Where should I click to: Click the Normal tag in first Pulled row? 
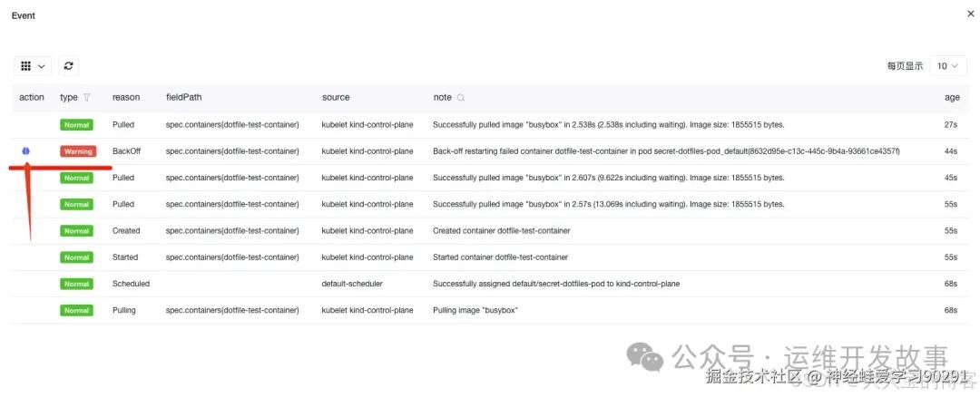coord(76,125)
